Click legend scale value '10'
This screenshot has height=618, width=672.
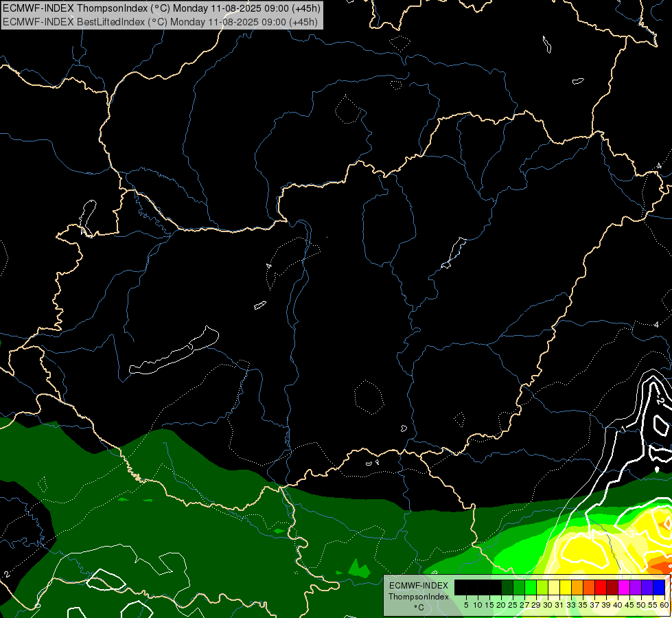pyautogui.click(x=478, y=605)
